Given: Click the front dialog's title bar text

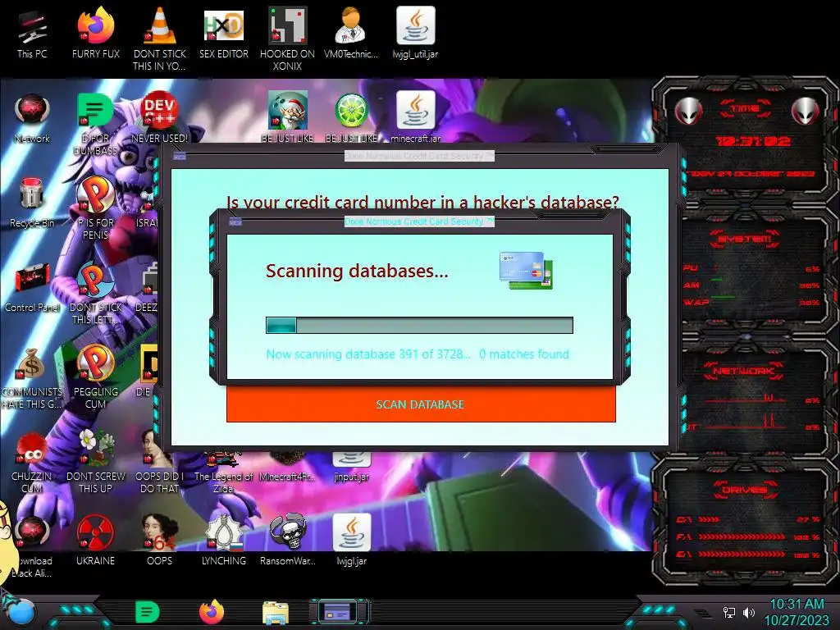Looking at the screenshot, I should pos(419,221).
